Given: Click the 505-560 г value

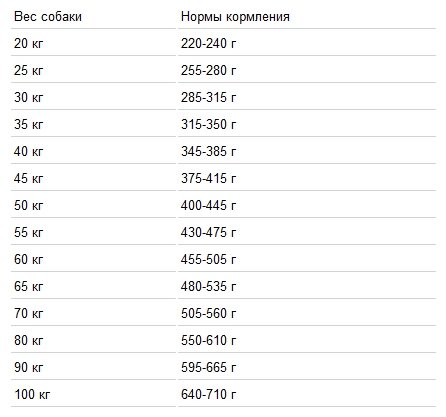Looking at the screenshot, I should [x=208, y=313].
